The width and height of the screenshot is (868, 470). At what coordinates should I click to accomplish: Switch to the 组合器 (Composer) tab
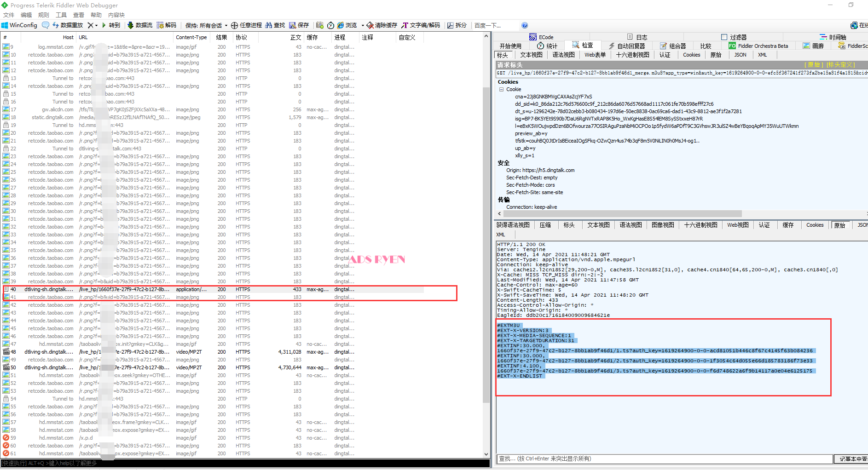pyautogui.click(x=673, y=46)
